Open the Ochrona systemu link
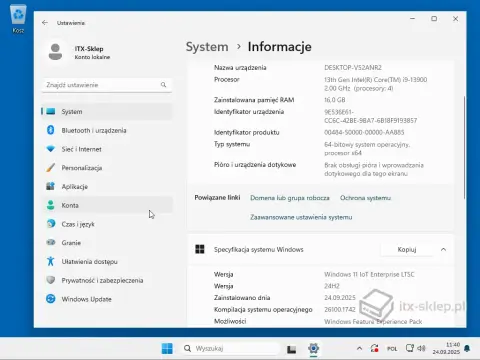Screen dimensions: 480x360 click(x=365, y=198)
